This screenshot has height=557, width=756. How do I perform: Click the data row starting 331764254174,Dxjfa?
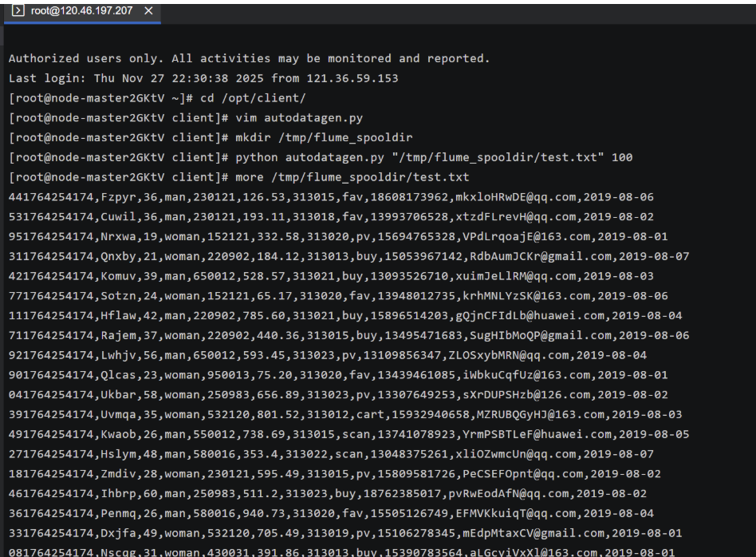(345, 533)
